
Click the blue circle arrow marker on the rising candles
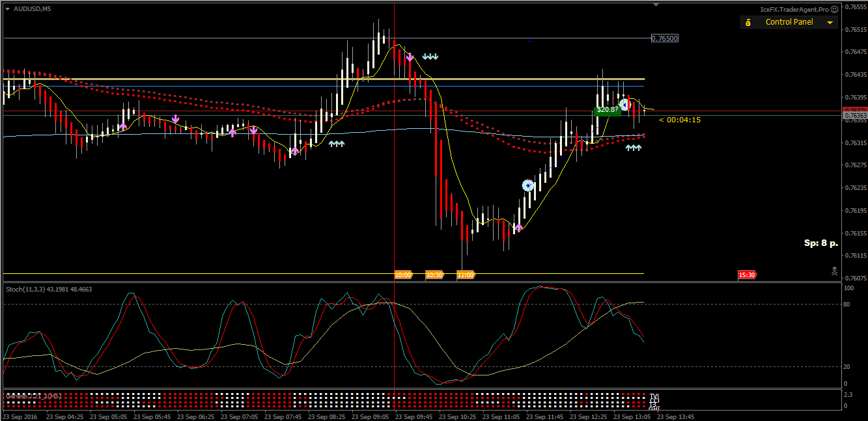528,185
